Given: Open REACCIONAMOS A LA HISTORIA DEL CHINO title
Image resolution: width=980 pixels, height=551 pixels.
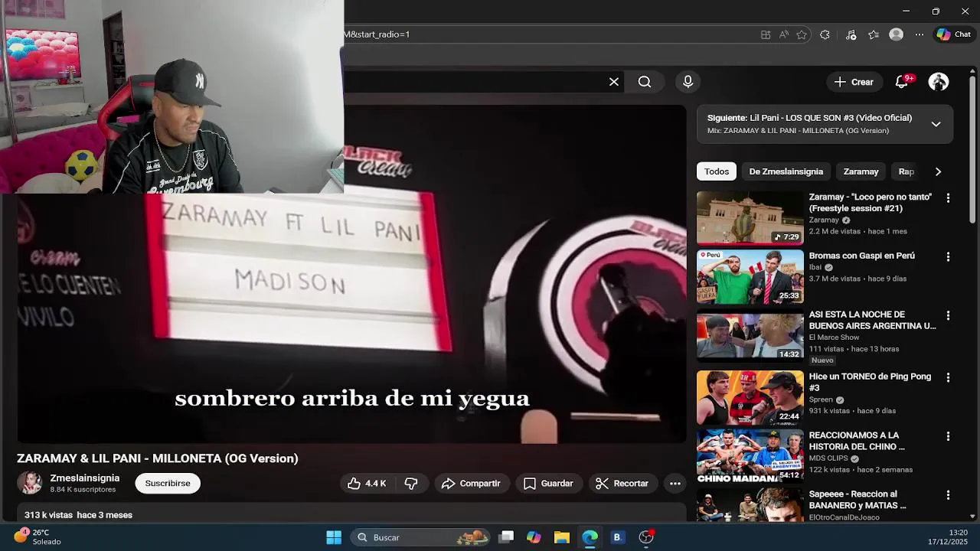Looking at the screenshot, I should pos(857,441).
